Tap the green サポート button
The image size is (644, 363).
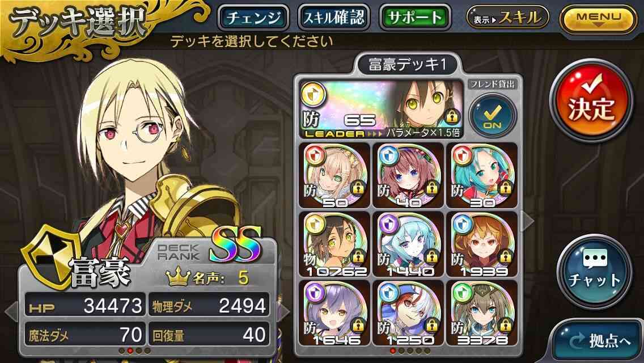tap(415, 18)
